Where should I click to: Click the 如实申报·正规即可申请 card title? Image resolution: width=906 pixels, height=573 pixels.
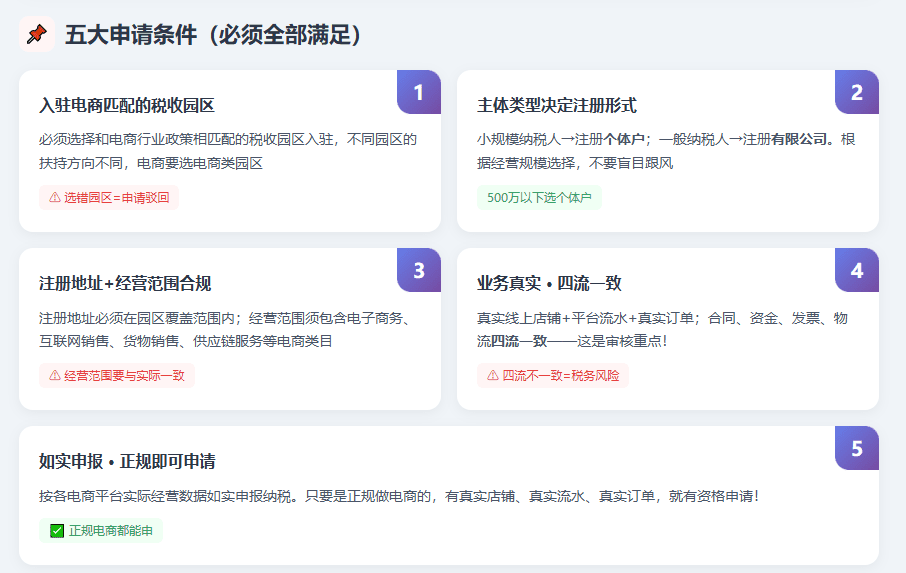127,462
